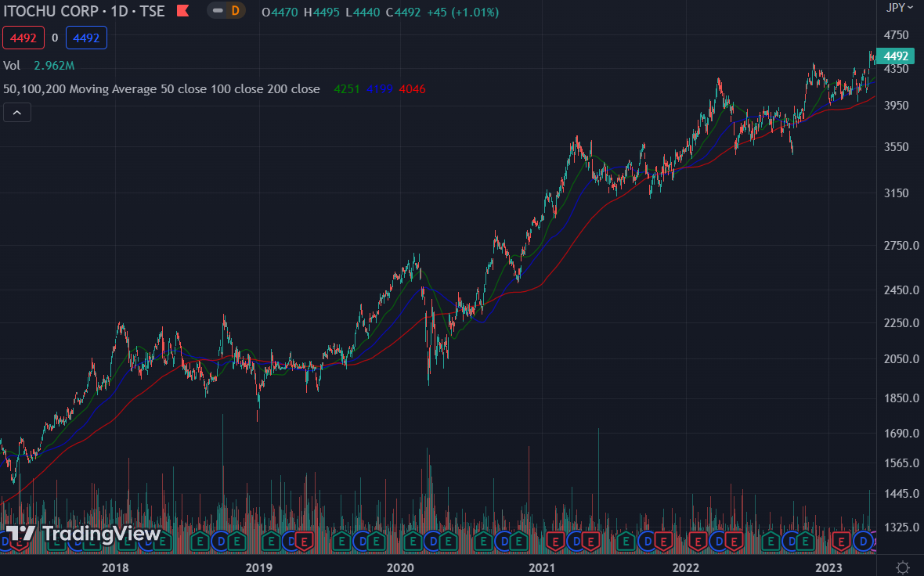
Task: Click the 1445.0 price axis label
Action: tap(901, 494)
